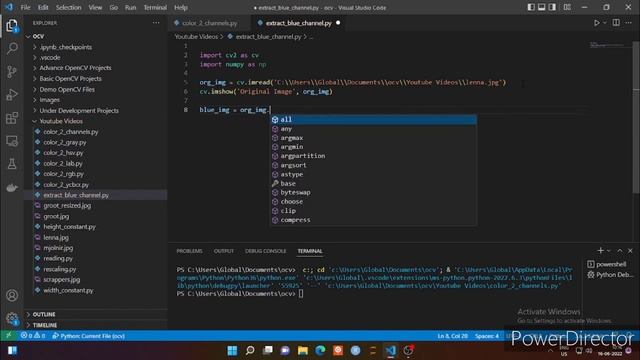Show errors and warnings in status bar
This screenshot has width=640, height=360.
click(33, 336)
